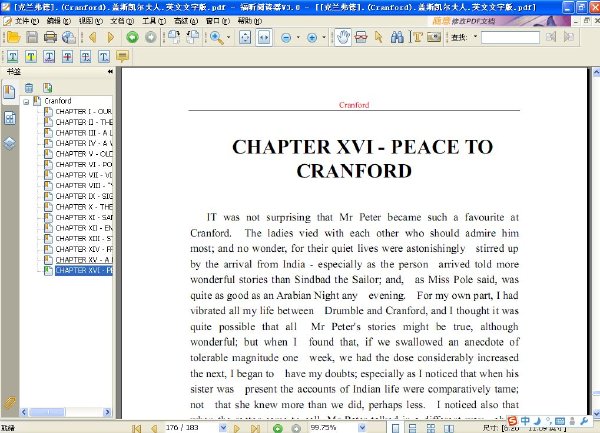
Task: Open the File menu (文件)
Action: [x=26, y=21]
